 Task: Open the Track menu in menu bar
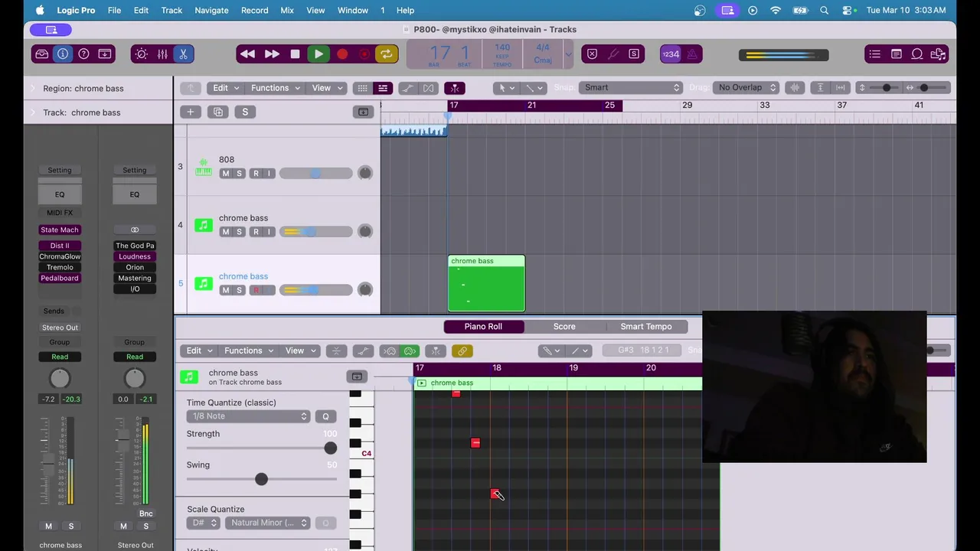click(x=171, y=11)
